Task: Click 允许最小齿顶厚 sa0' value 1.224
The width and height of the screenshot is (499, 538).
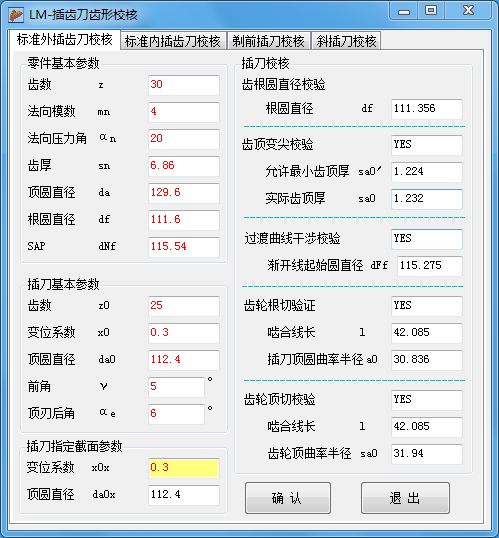Action: point(427,172)
